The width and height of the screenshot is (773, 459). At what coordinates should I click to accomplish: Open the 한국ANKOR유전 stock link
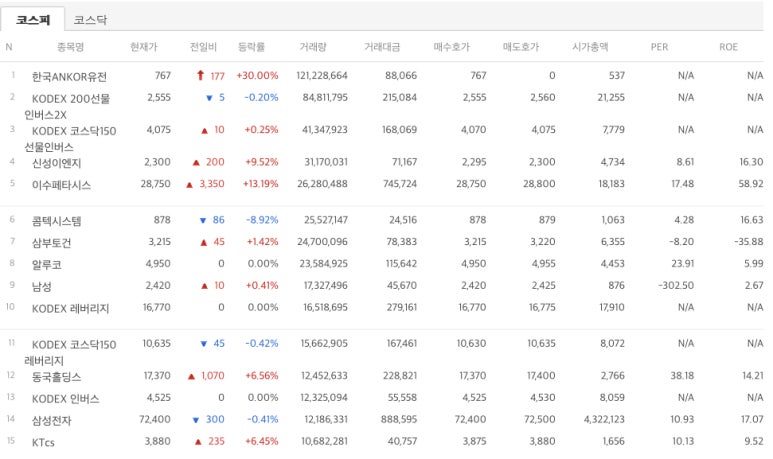click(69, 76)
